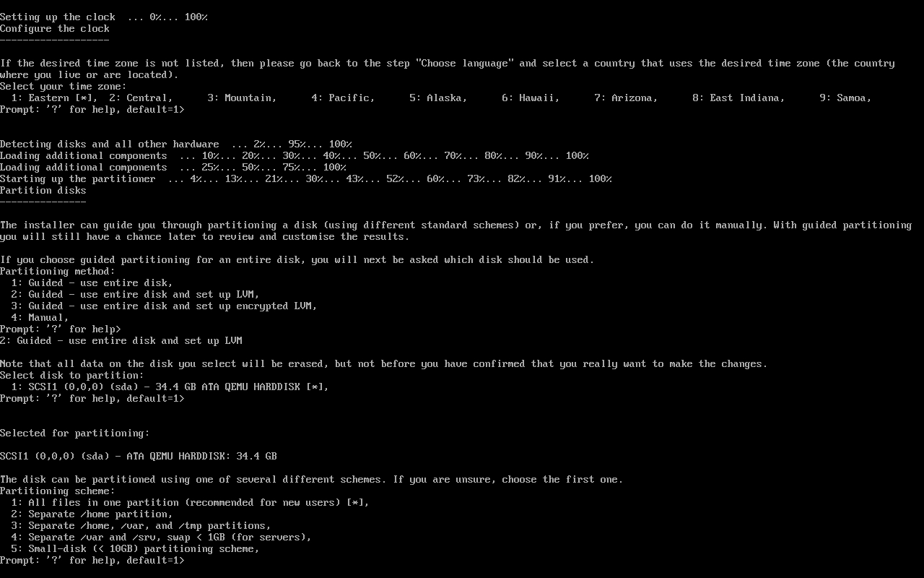Image resolution: width=924 pixels, height=578 pixels.
Task: Pick the Arizona time zone option
Action: click(626, 98)
